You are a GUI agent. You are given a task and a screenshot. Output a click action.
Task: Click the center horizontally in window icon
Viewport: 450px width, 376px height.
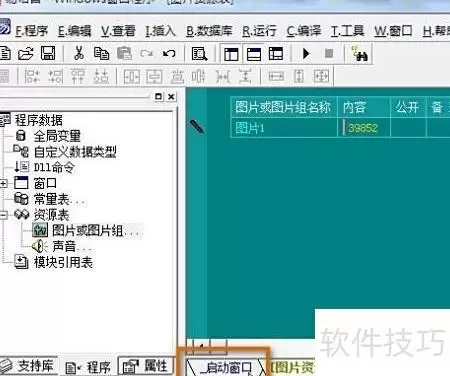[132, 77]
